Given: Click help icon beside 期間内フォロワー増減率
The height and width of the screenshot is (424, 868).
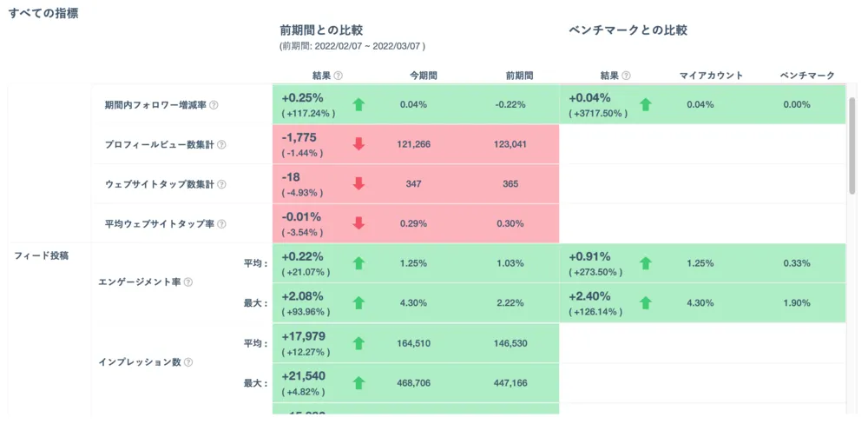Looking at the screenshot, I should (x=214, y=105).
